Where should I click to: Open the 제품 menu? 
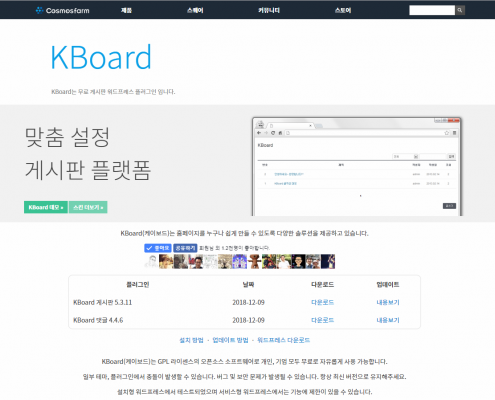tap(126, 10)
